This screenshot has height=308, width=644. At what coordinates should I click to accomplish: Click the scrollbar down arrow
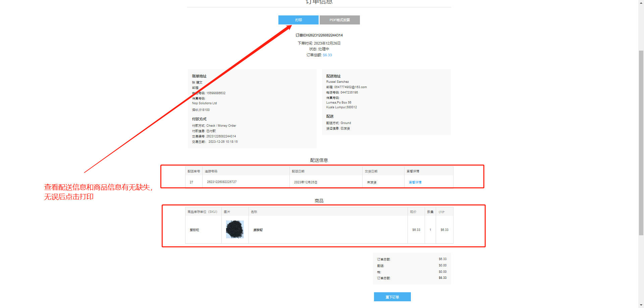[641, 305]
